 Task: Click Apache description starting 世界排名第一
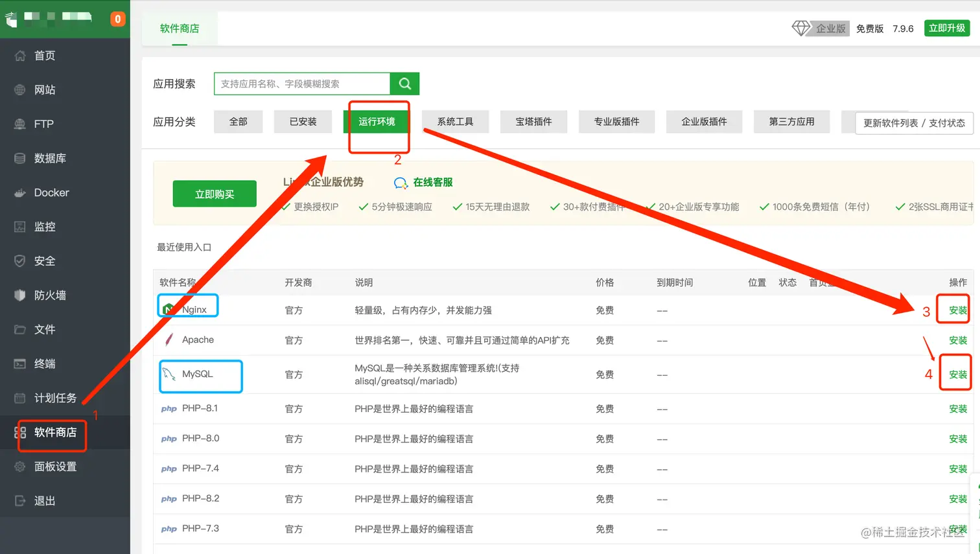tap(462, 340)
